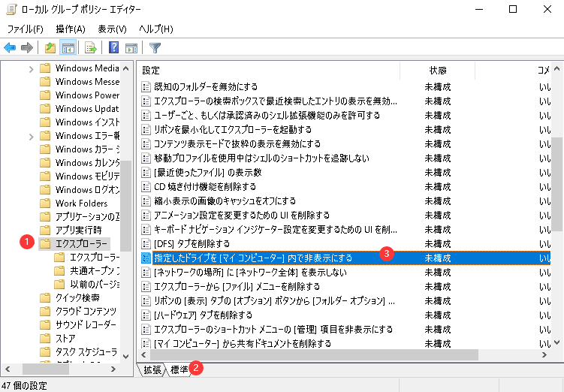Select アニメーション設定を変更するための UI を削除する
Screen dimensions: 564x392
tap(242, 215)
